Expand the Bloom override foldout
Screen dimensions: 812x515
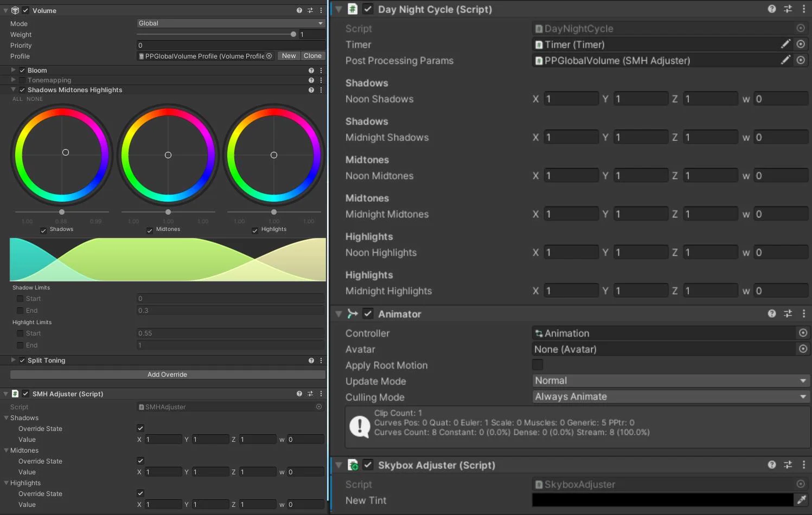(12, 70)
